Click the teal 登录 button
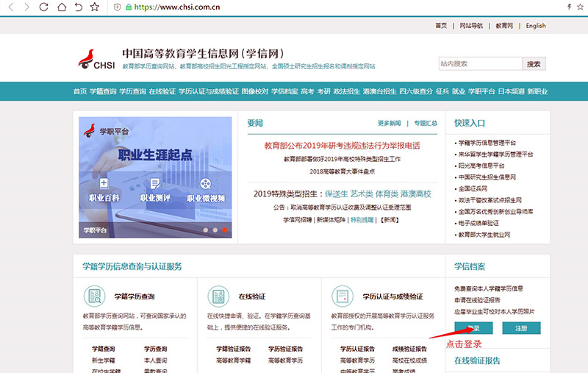 click(473, 328)
